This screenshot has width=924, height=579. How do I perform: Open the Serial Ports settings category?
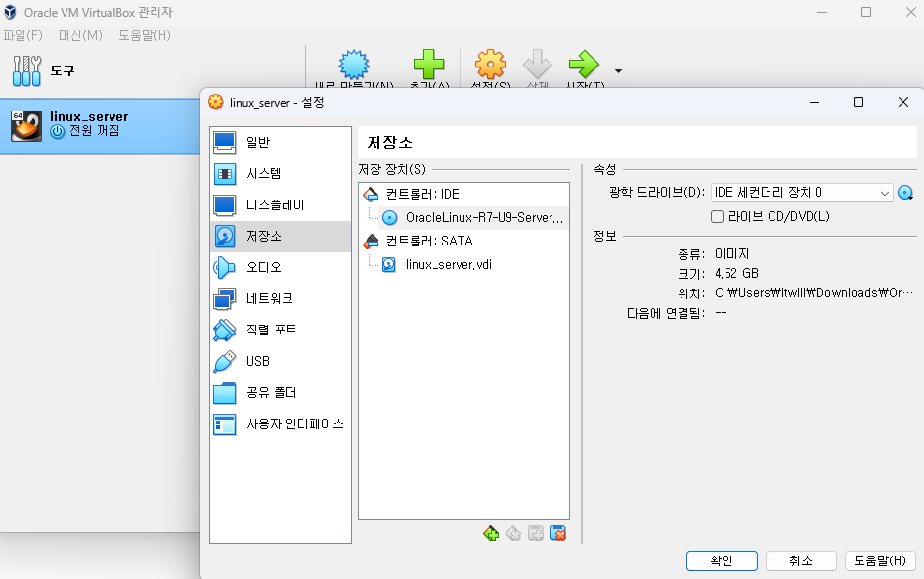pyautogui.click(x=281, y=330)
